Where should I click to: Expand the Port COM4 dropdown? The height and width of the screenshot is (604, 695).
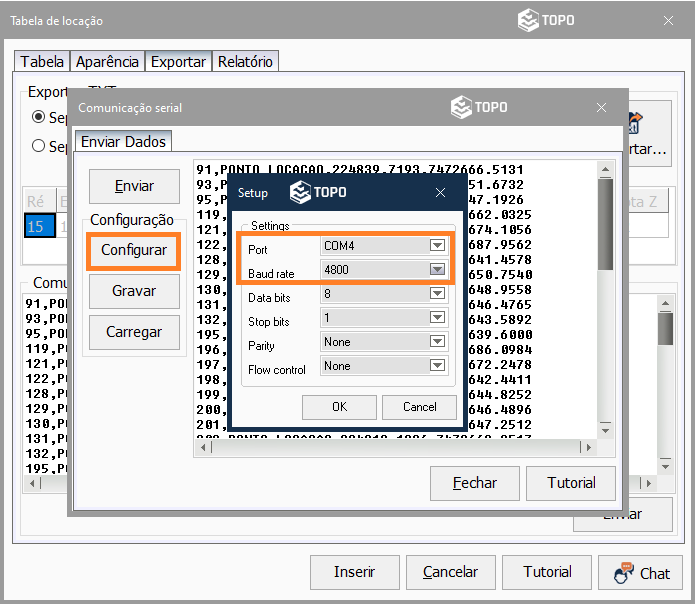436,245
